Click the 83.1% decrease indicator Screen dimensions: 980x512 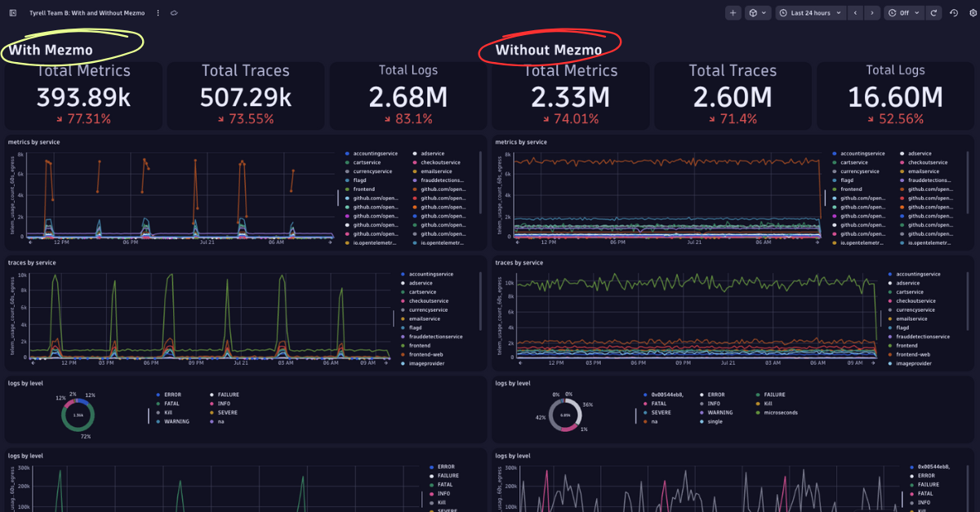click(x=408, y=119)
